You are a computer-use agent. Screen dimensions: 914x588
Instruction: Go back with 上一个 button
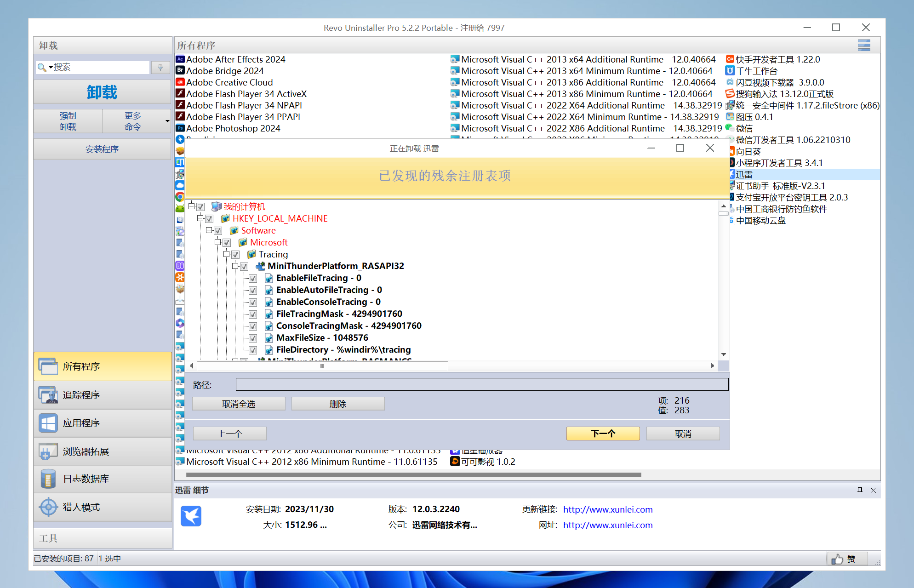pyautogui.click(x=230, y=434)
